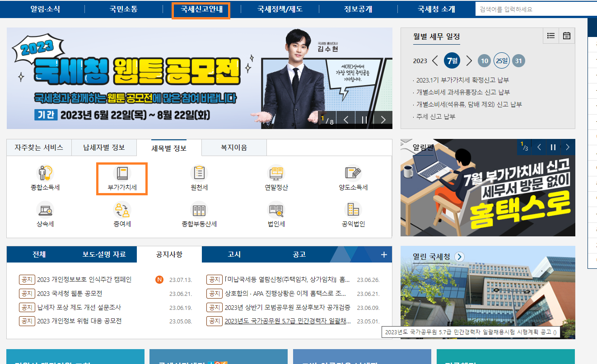Open the 부가가치세 book icon
597x364 pixels.
tap(122, 174)
